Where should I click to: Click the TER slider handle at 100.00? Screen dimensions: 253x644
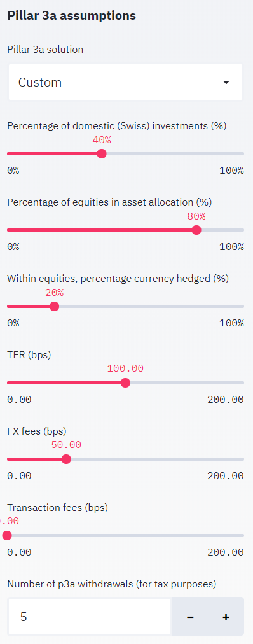(x=125, y=383)
